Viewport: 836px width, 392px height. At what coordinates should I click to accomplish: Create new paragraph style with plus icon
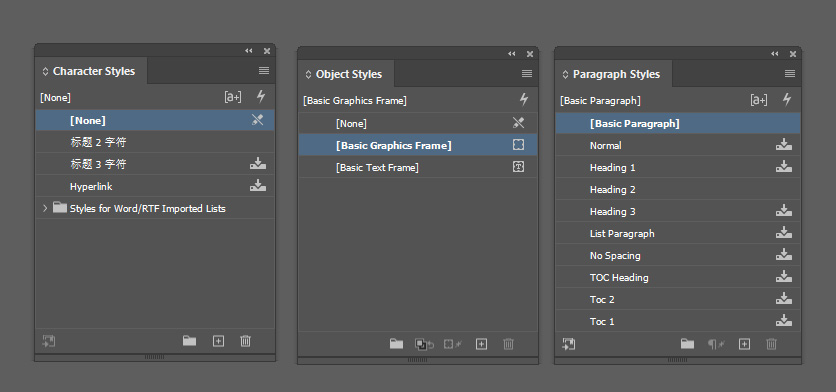pyautogui.click(x=744, y=344)
